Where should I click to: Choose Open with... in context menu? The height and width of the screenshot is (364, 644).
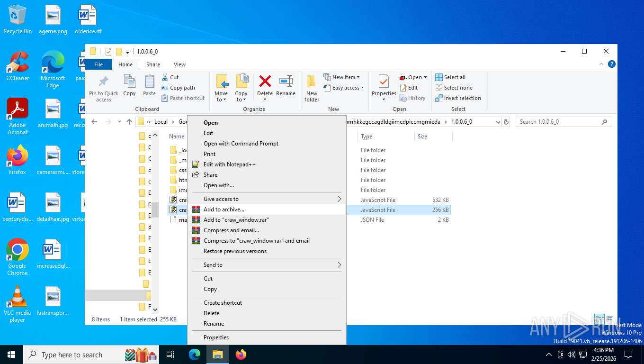267,185
